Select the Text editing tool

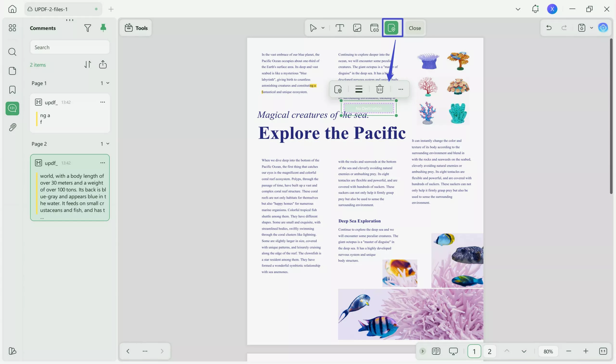340,28
